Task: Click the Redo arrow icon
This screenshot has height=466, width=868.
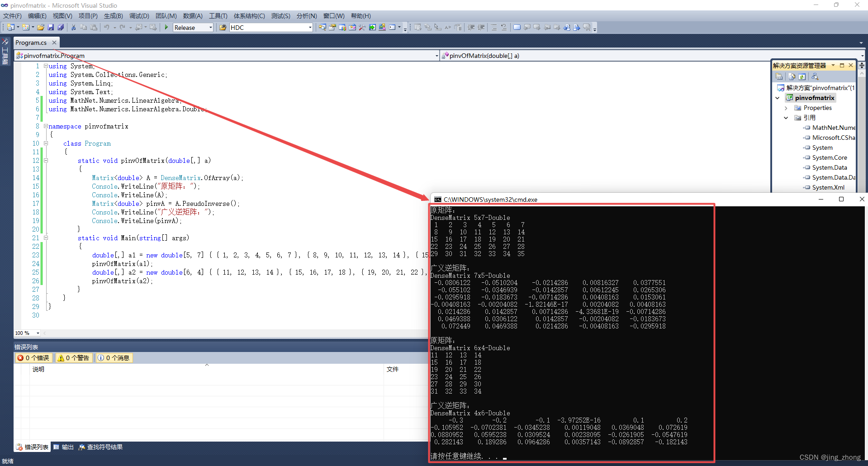Action: coord(123,28)
